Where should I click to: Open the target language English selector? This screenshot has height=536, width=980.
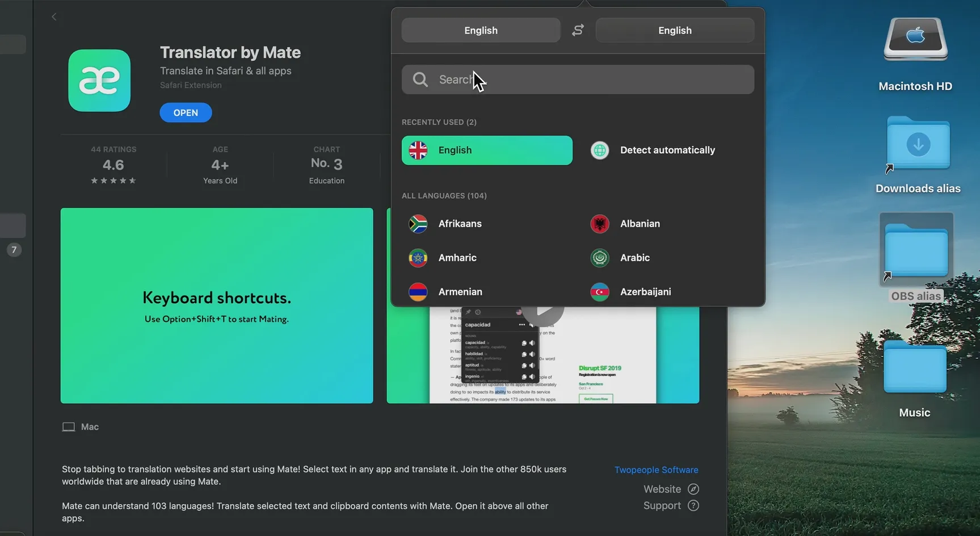pyautogui.click(x=674, y=31)
